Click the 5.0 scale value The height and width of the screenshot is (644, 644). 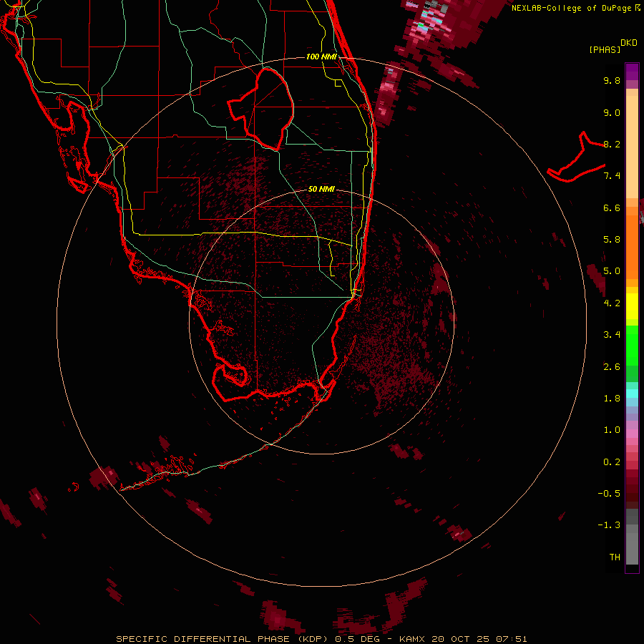tap(612, 271)
